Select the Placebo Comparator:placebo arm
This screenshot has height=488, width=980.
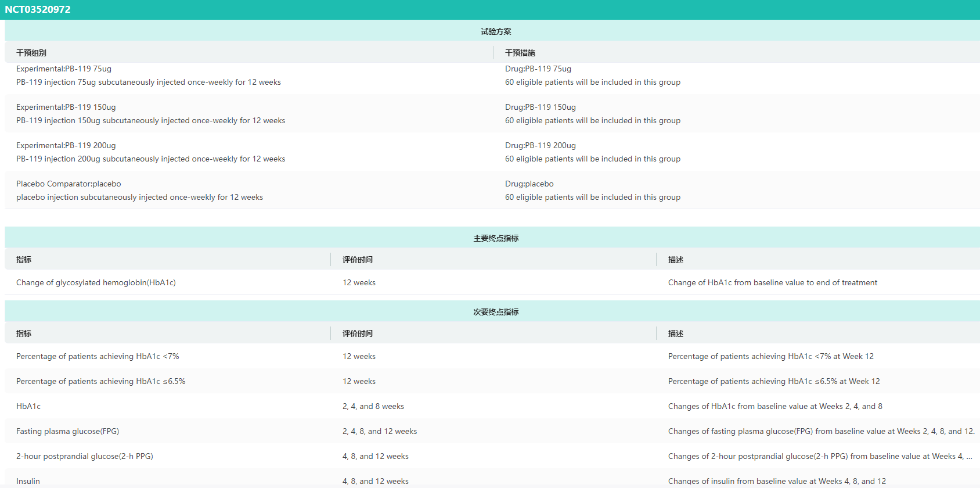69,184
